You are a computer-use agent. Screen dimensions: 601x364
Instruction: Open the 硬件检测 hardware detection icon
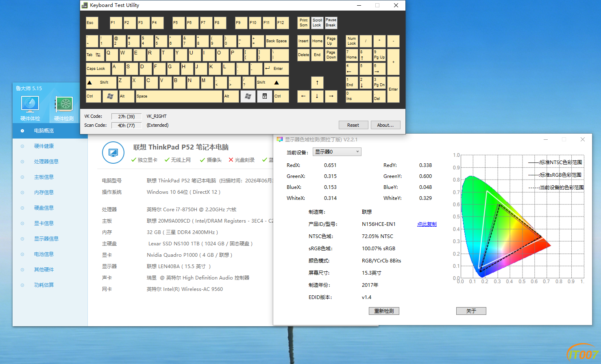click(x=64, y=108)
